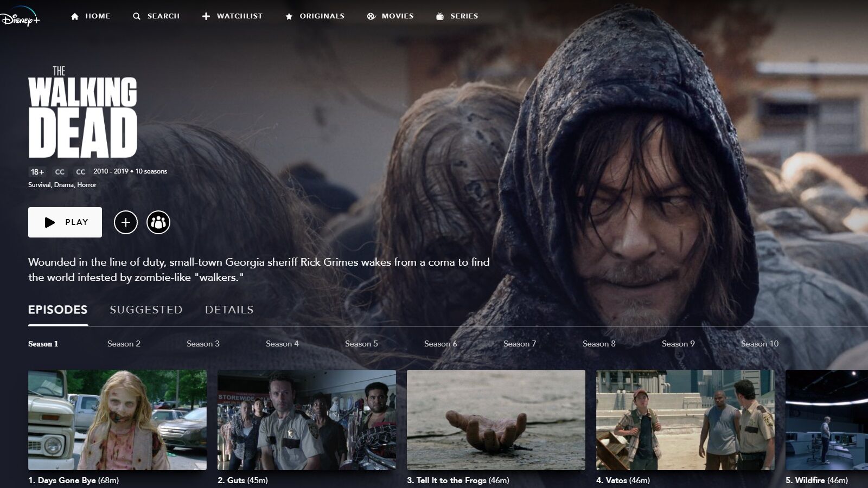Viewport: 868px width, 488px height.
Task: Open SERIES section
Action: (x=464, y=16)
